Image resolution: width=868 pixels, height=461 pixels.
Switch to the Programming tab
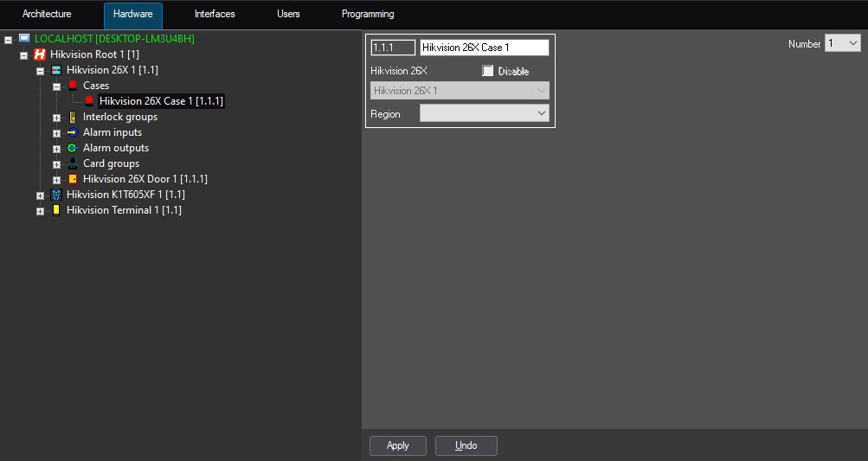368,15
